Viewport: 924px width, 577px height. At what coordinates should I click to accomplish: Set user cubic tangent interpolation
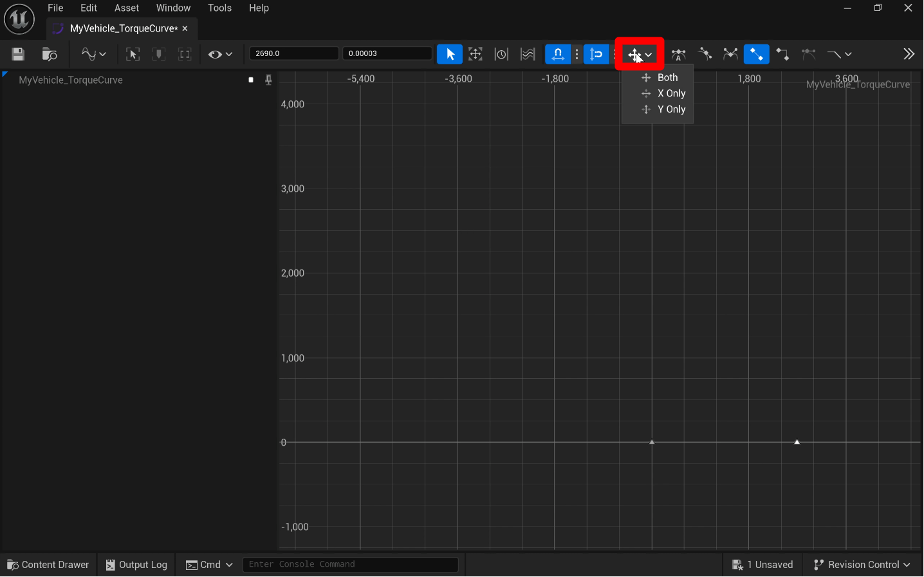pos(705,54)
